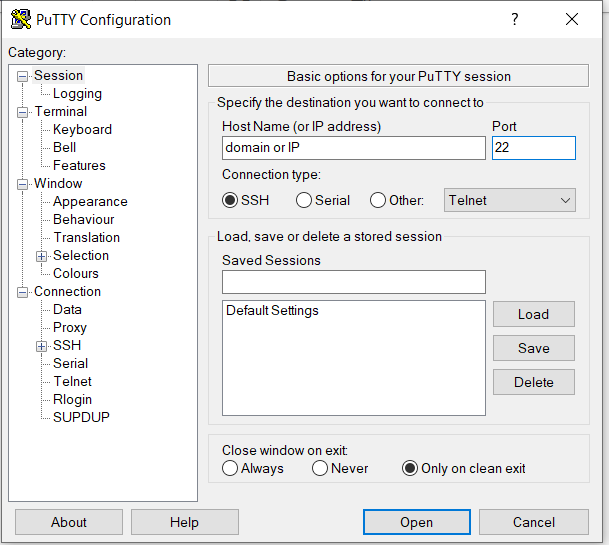Viewport: 609px width, 545px height.
Task: Set close window on exit to Never
Action: click(320, 468)
